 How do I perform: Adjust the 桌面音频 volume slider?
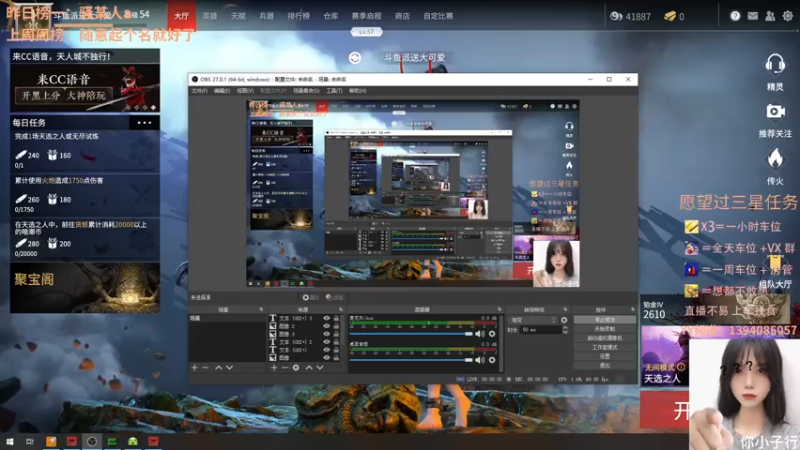click(411, 360)
